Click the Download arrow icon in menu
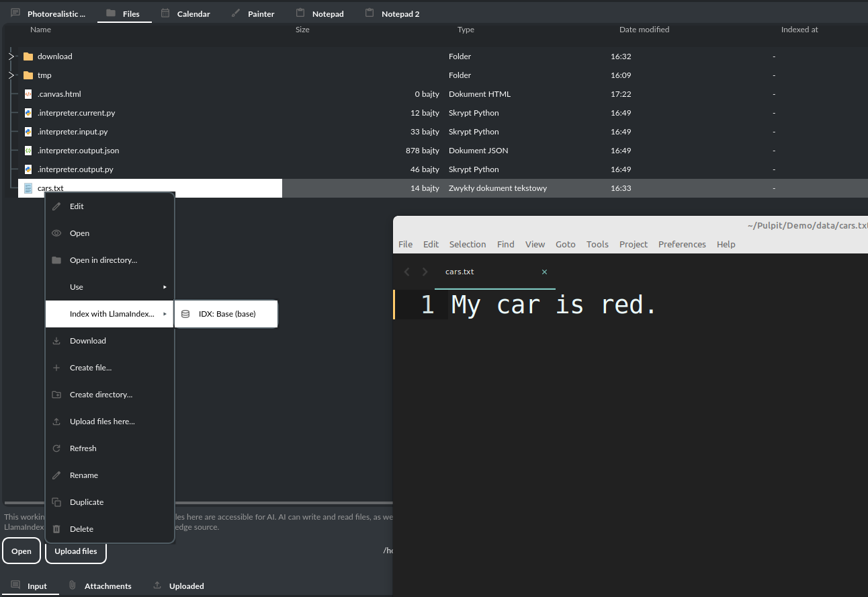The width and height of the screenshot is (868, 597). coord(56,341)
